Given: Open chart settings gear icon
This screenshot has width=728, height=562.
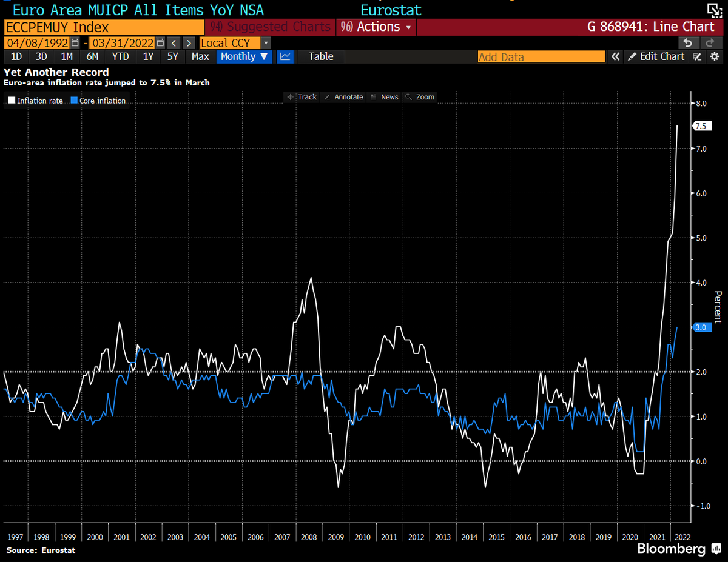Looking at the screenshot, I should [714, 56].
